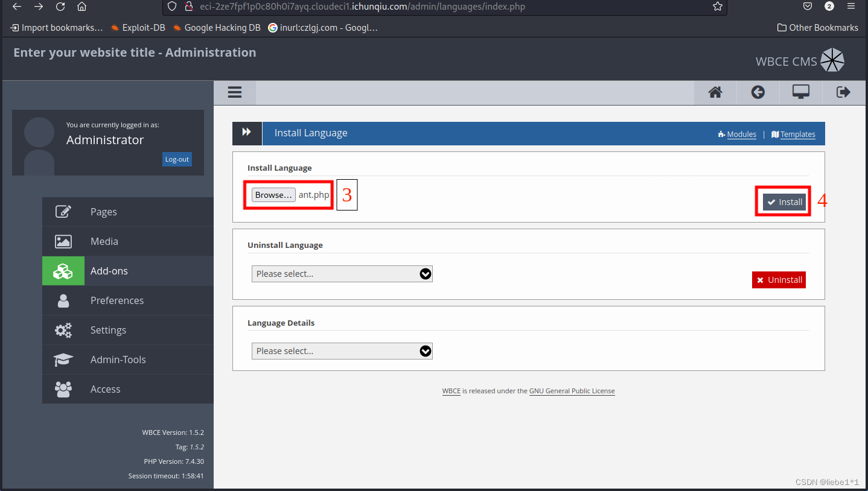The image size is (868, 491).
Task: Bookmark this page with the star icon
Action: [717, 7]
